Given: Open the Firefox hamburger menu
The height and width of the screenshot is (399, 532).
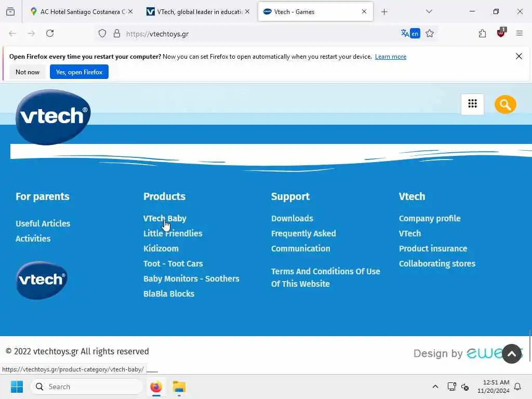Looking at the screenshot, I should [x=519, y=33].
